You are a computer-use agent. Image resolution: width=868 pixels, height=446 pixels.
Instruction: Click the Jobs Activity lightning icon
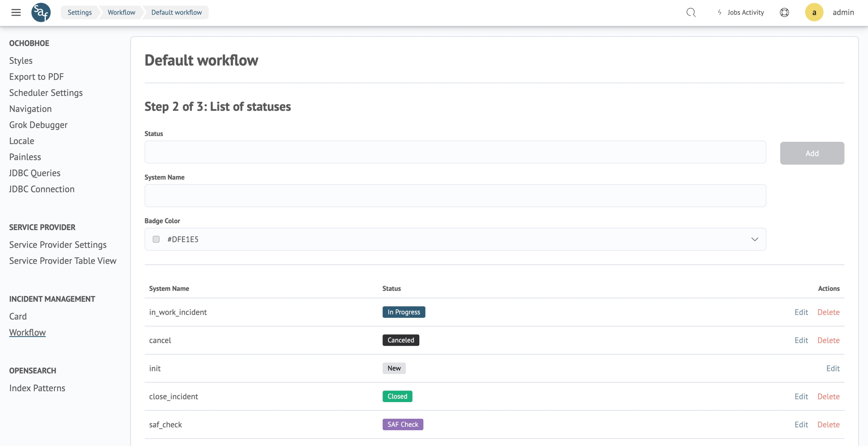point(719,12)
